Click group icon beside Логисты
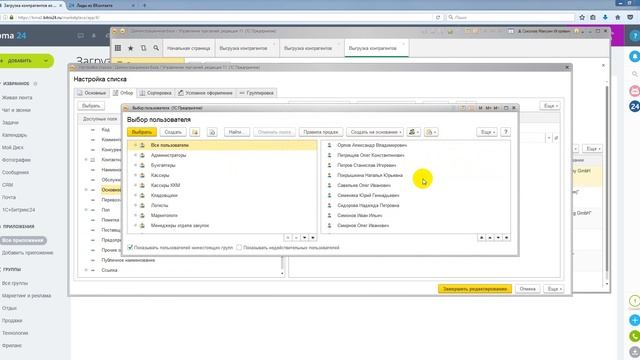Image resolution: width=640 pixels, height=360 pixels. (142, 205)
